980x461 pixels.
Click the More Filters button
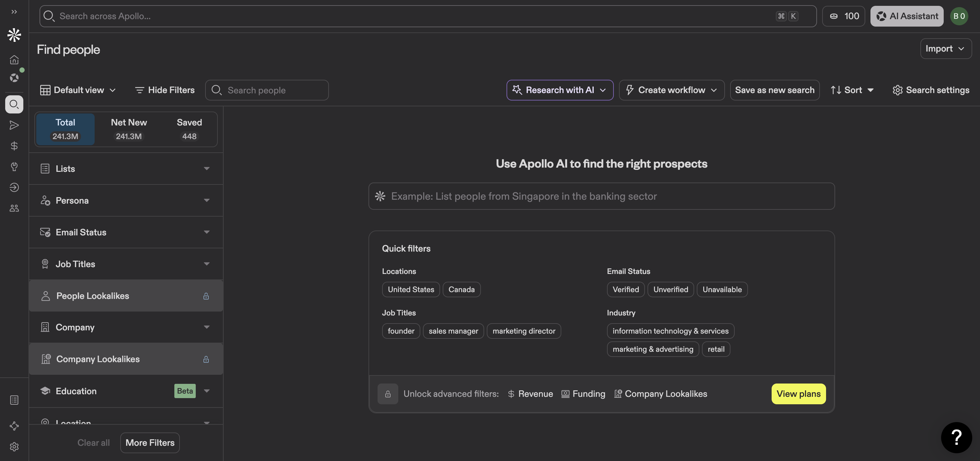click(x=150, y=443)
